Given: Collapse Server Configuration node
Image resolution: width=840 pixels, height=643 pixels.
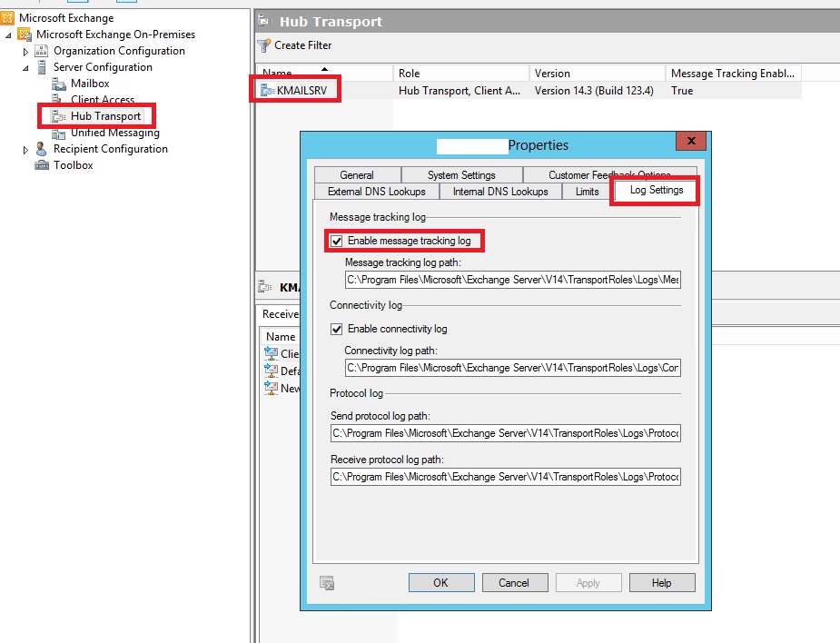Looking at the screenshot, I should (25, 68).
